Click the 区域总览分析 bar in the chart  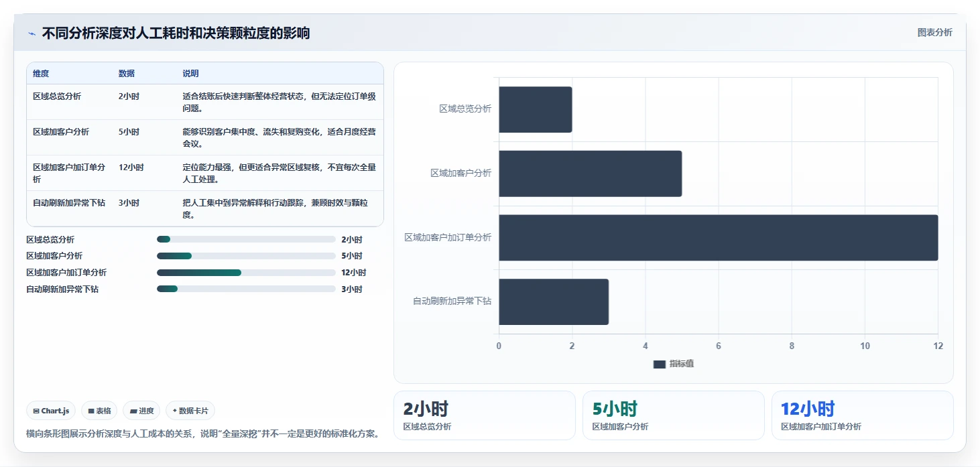click(x=536, y=109)
